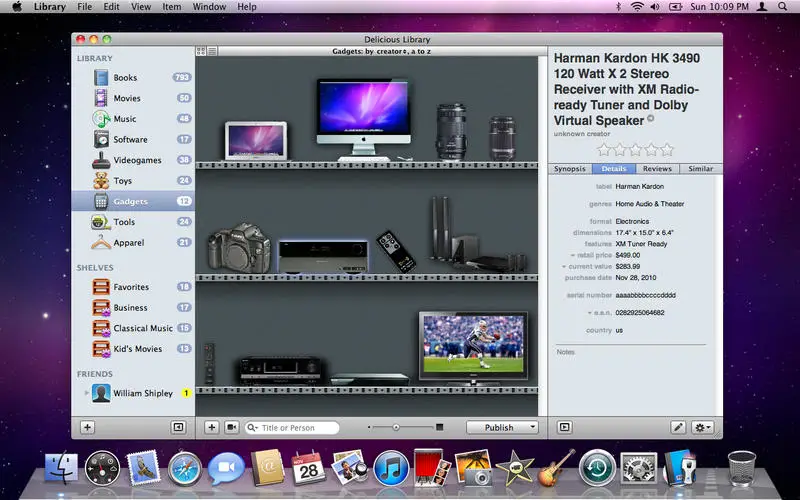
Task: Open the File menu
Action: tap(85, 7)
